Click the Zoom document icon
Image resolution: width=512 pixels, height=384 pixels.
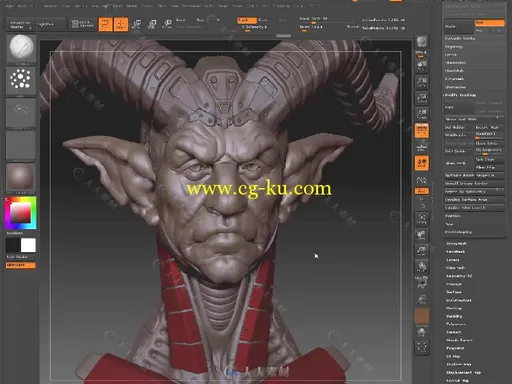tap(422, 82)
